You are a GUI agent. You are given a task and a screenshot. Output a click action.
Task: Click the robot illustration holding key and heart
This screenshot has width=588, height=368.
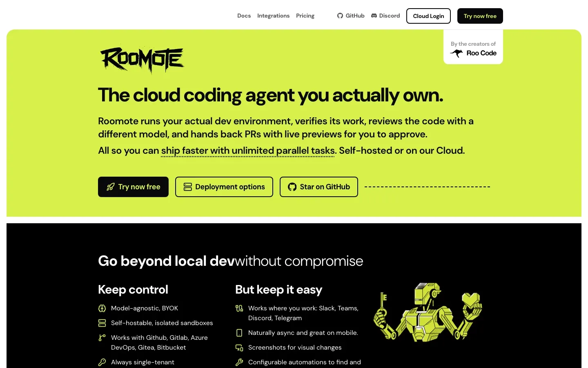click(x=428, y=312)
